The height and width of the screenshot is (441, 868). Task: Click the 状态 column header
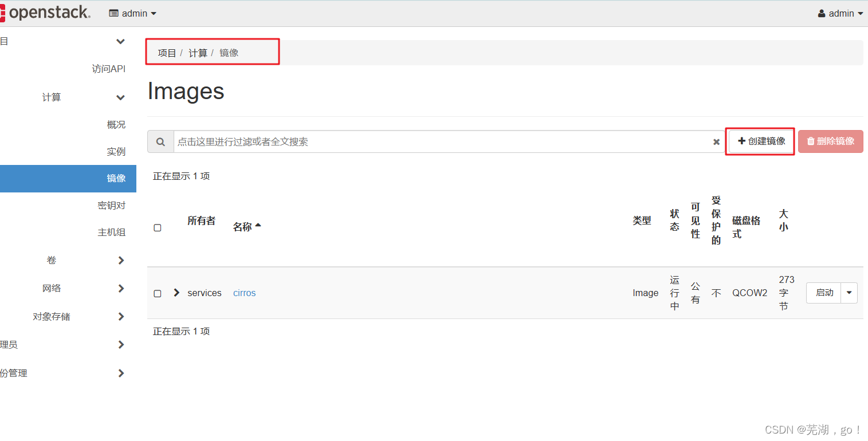675,220
